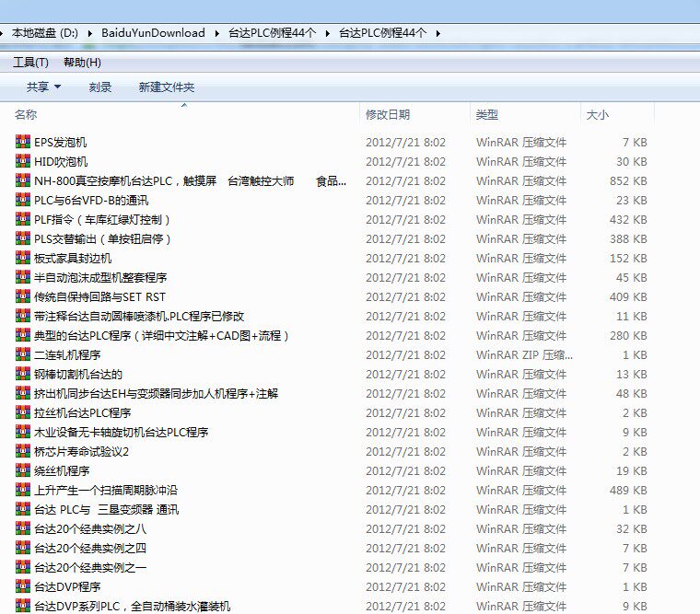
Task: Expand the arrow after the last 台达PLC例程44个
Action: [437, 33]
